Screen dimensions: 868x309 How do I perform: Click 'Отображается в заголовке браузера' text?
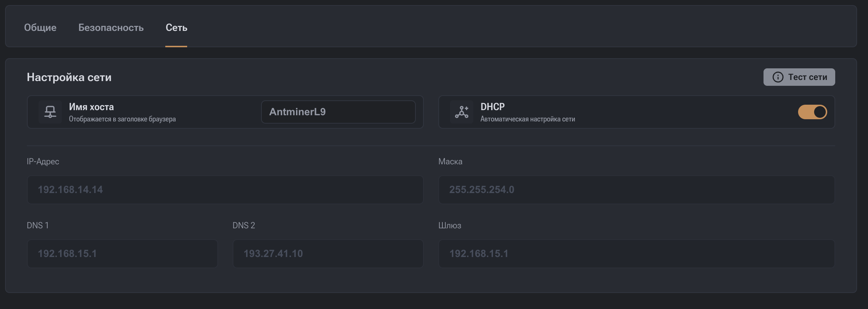(122, 119)
